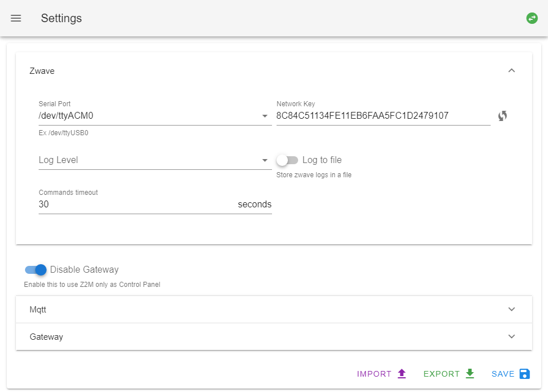Click the Mqtt panel title
The width and height of the screenshot is (548, 392).
37,310
